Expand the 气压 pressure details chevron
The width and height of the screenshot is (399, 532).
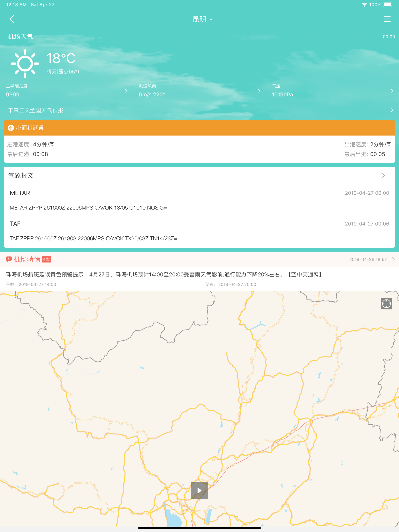[x=392, y=91]
